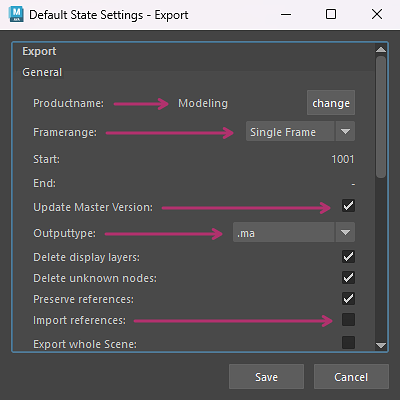The height and width of the screenshot is (400, 400).
Task: Click the scrollbar down arrow
Action: pyautogui.click(x=381, y=345)
